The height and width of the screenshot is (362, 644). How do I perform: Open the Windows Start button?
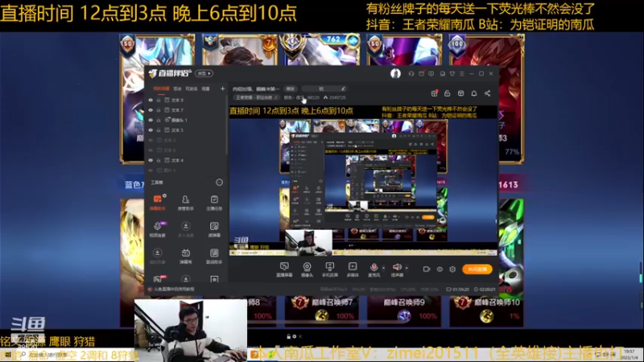[x=7, y=355]
